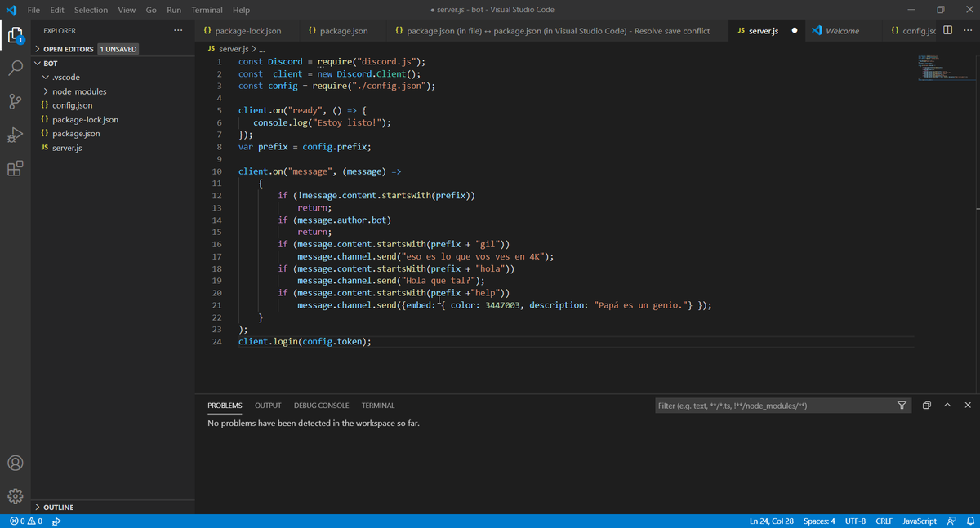
Task: Switch to the Welcome tab
Action: (841, 31)
